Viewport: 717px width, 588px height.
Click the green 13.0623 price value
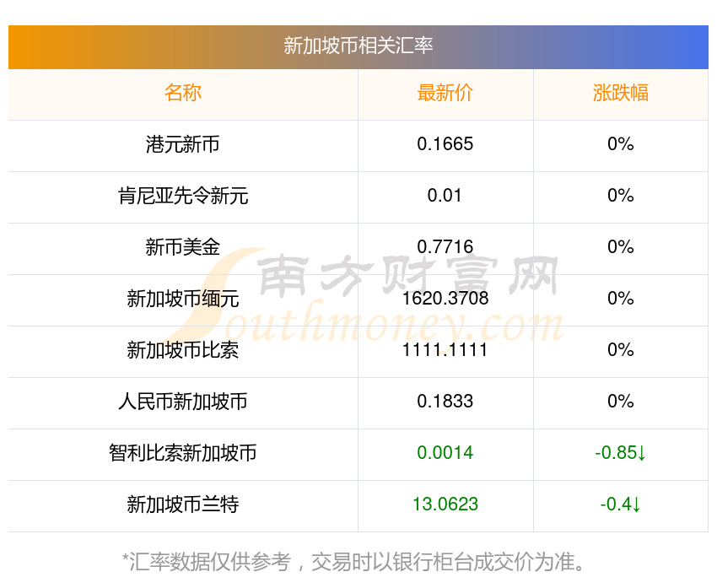pyautogui.click(x=445, y=504)
